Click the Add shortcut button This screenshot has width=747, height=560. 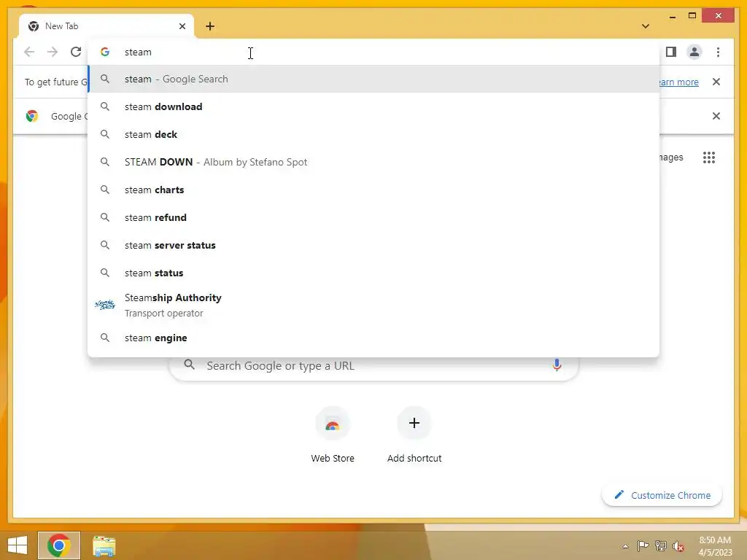click(x=414, y=435)
